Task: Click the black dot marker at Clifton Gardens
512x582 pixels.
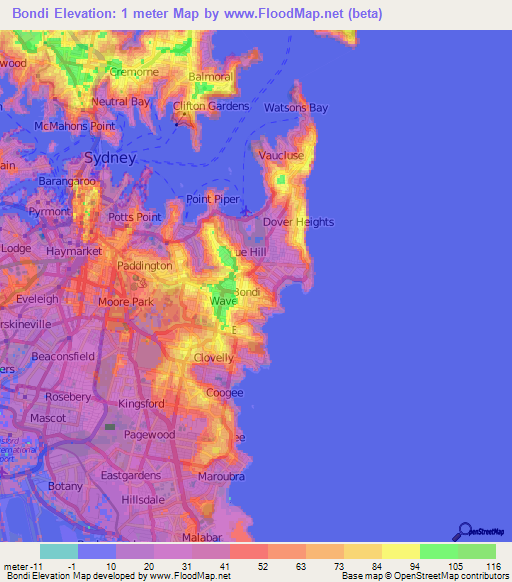Action: (x=177, y=125)
